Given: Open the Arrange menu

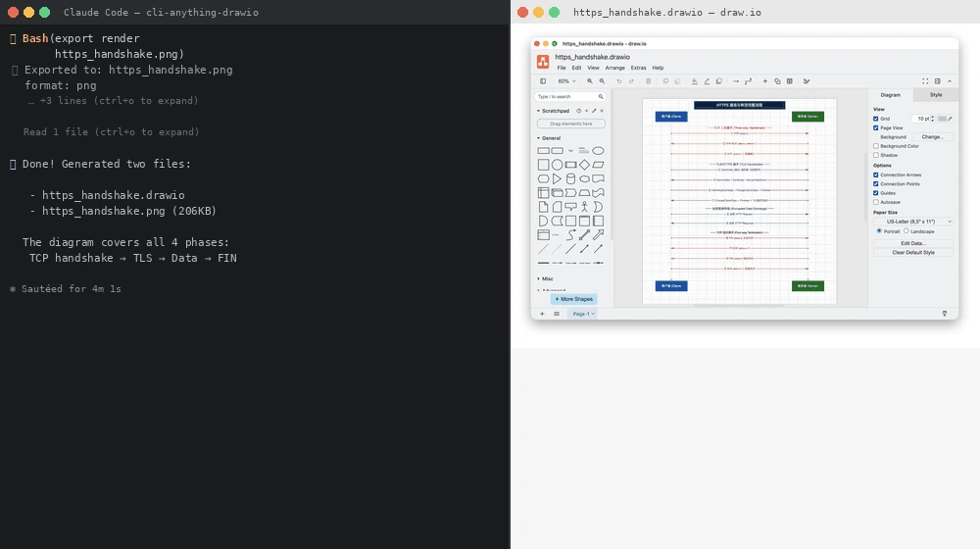Looking at the screenshot, I should point(615,69).
